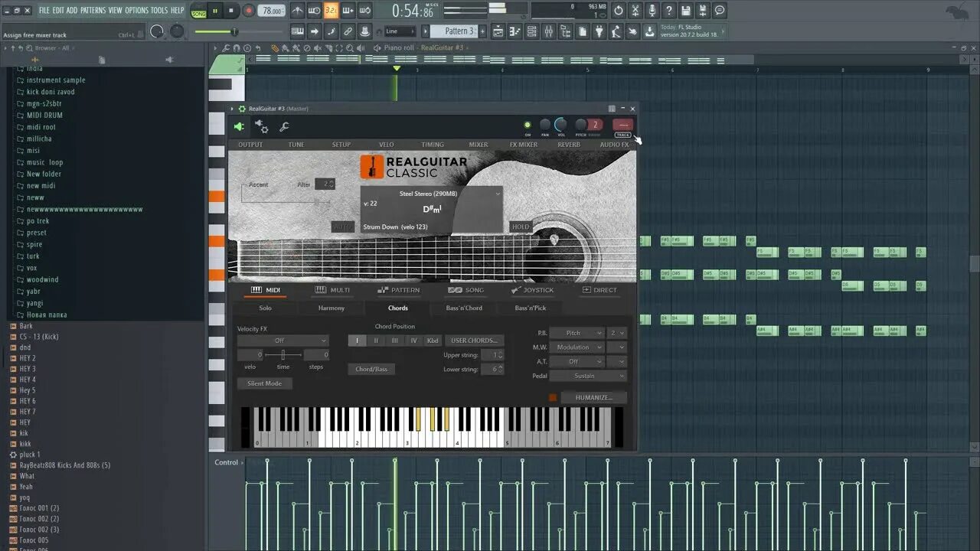This screenshot has height=551, width=980.
Task: Select the woodwind folder in browser
Action: 43,279
